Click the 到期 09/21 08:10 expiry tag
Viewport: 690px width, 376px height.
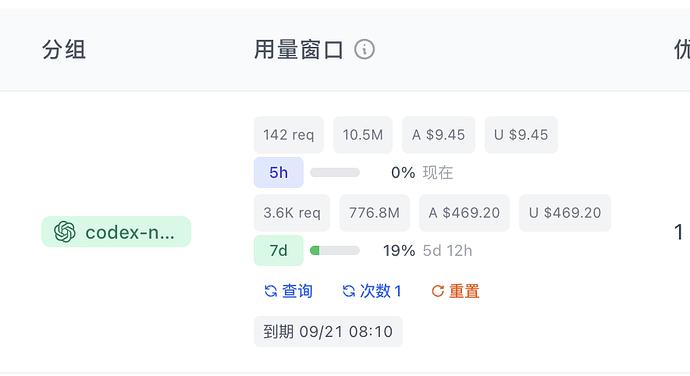tap(328, 332)
